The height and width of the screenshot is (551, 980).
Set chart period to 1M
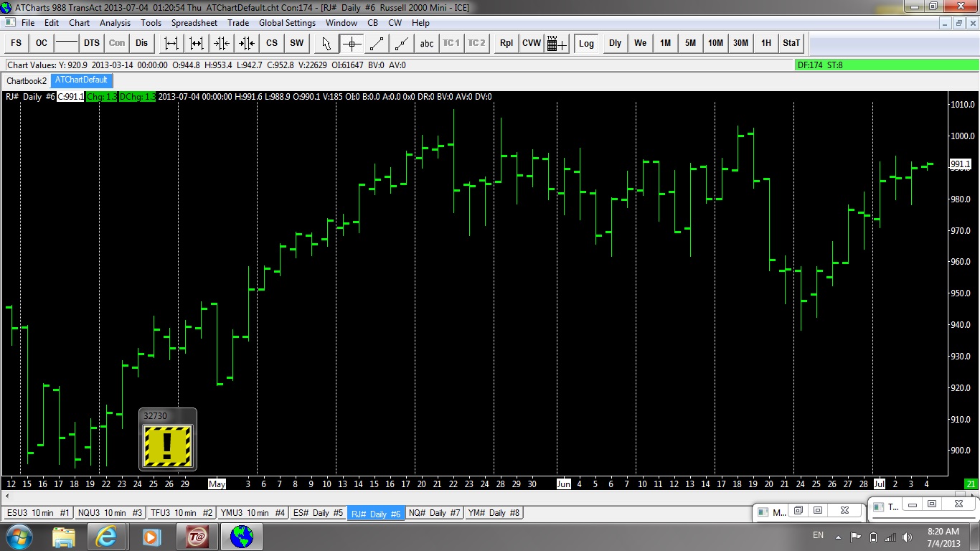pyautogui.click(x=666, y=43)
